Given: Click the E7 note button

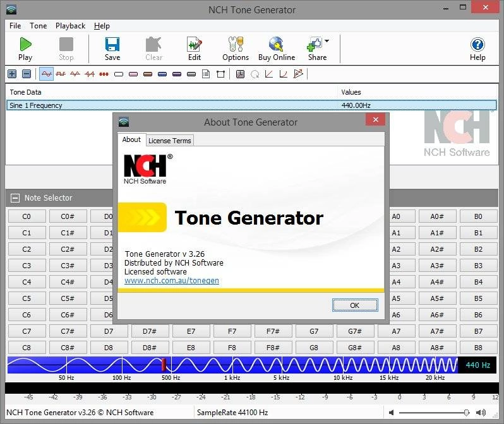Looking at the screenshot, I should point(191,331).
